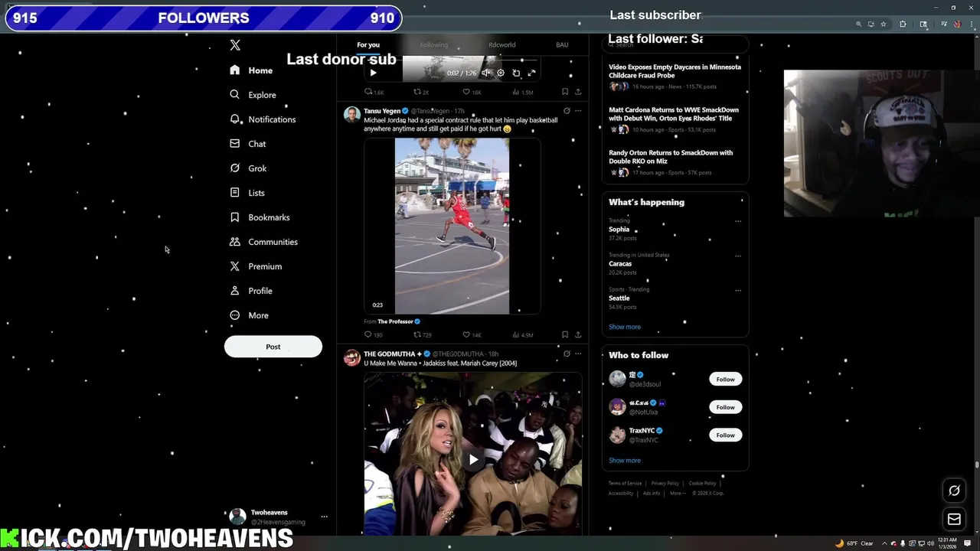
Task: Share the Tansu Yegen post
Action: click(x=578, y=334)
